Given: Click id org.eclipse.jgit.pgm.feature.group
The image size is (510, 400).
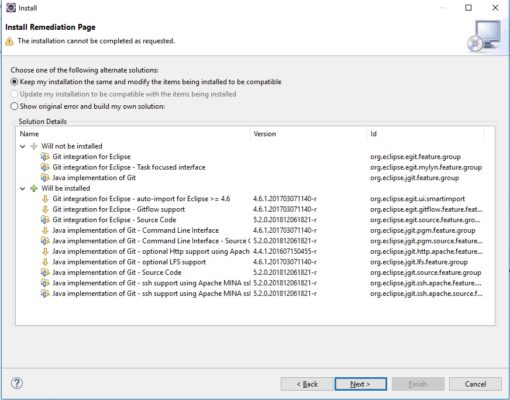Looking at the screenshot, I should [x=423, y=230].
